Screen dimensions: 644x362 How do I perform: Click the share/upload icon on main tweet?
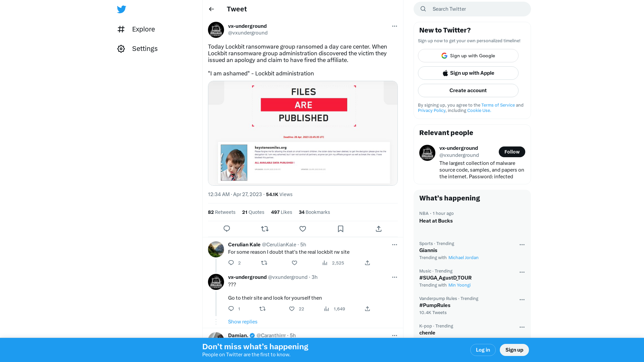[x=379, y=229]
